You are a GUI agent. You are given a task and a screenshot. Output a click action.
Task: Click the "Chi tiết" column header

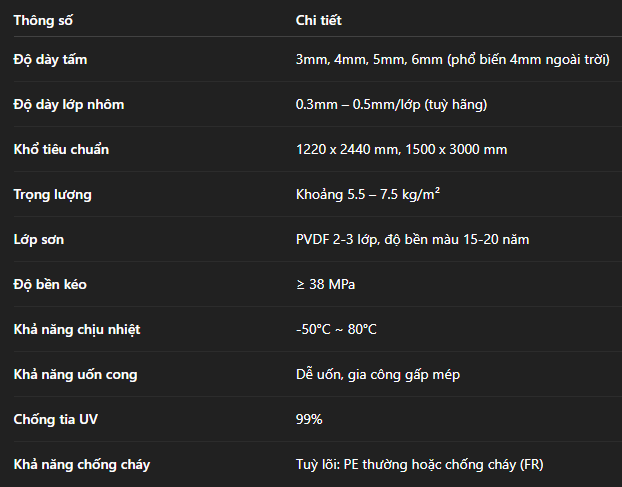click(x=319, y=20)
